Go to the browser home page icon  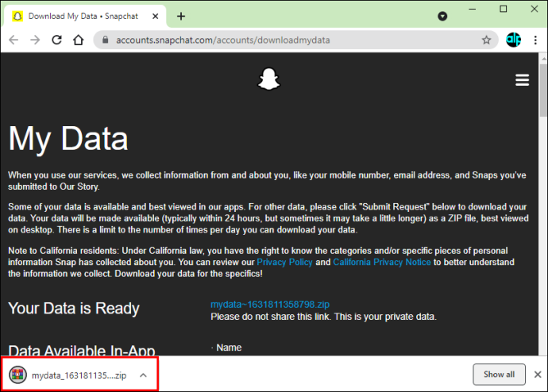click(79, 40)
